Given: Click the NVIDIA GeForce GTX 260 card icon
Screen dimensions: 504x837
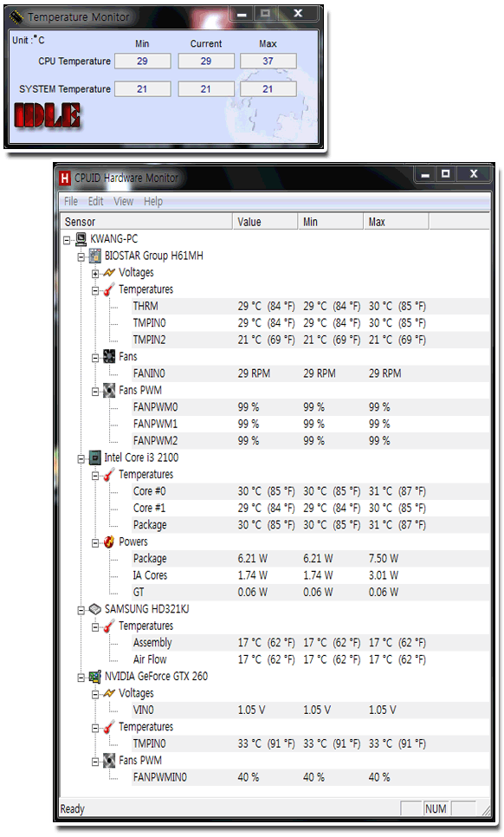Looking at the screenshot, I should click(x=95, y=677).
